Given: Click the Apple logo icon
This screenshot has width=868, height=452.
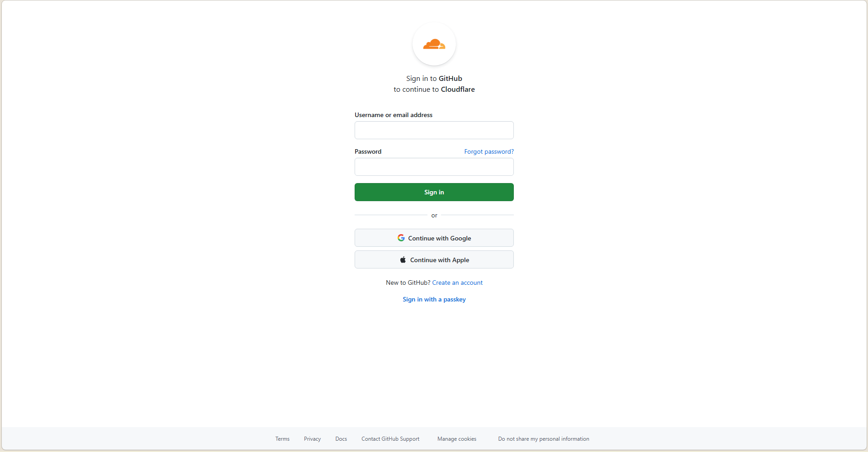Looking at the screenshot, I should click(x=403, y=260).
